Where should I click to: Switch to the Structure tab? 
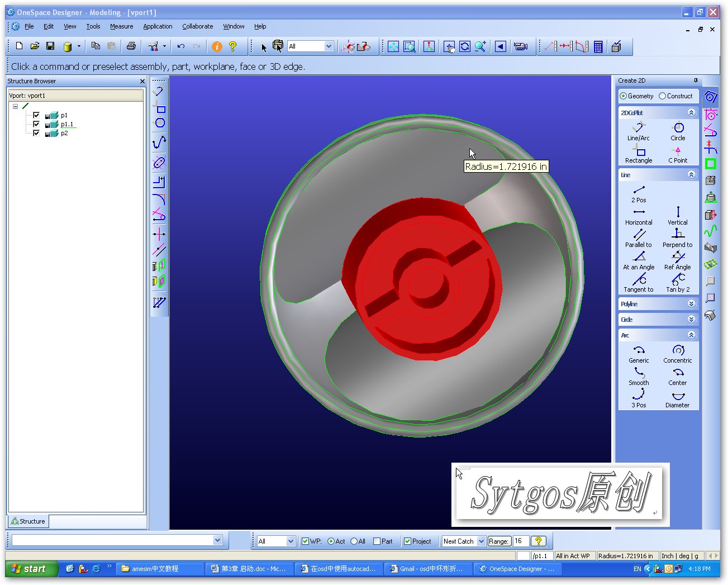click(x=28, y=521)
